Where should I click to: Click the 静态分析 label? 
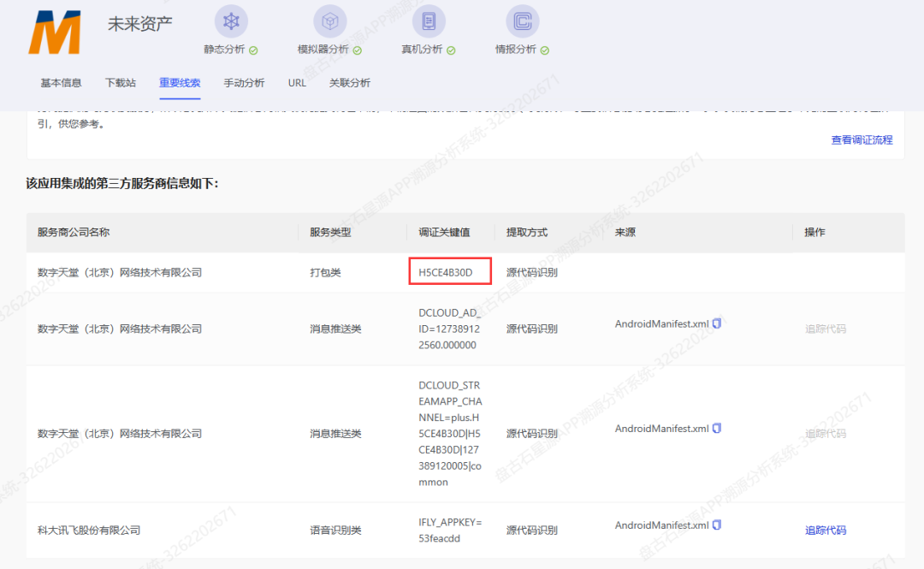[x=224, y=50]
